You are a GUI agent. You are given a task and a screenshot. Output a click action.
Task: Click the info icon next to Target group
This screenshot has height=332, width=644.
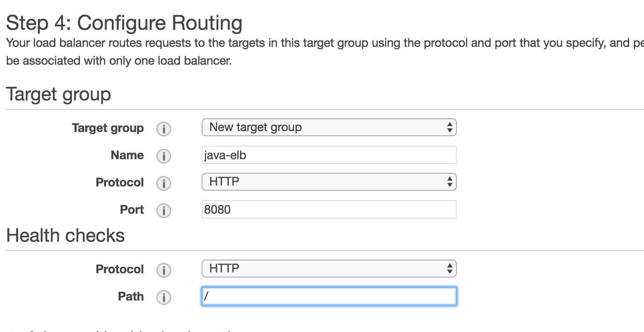click(x=164, y=129)
